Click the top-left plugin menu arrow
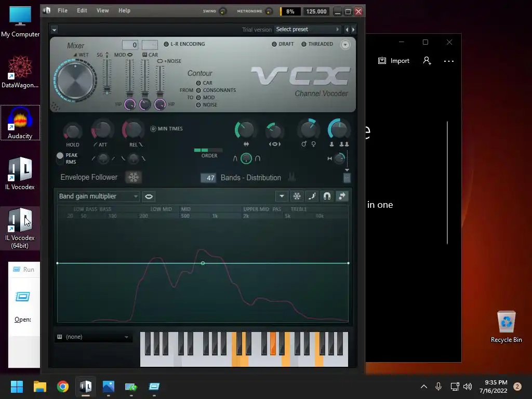The width and height of the screenshot is (532, 399). 54,30
